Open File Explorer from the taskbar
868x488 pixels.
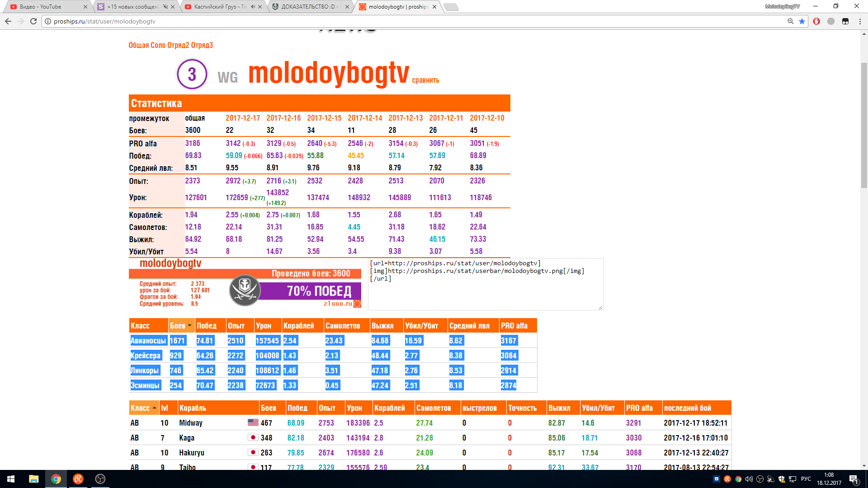33,479
